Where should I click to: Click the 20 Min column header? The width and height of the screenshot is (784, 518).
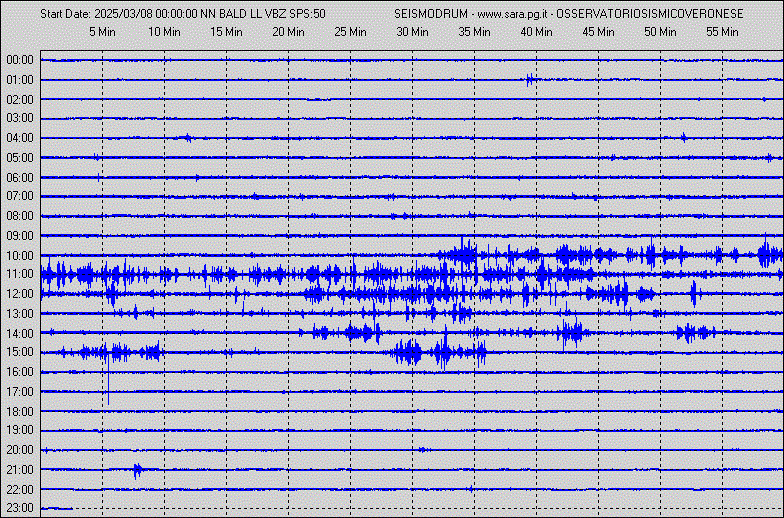pos(288,32)
